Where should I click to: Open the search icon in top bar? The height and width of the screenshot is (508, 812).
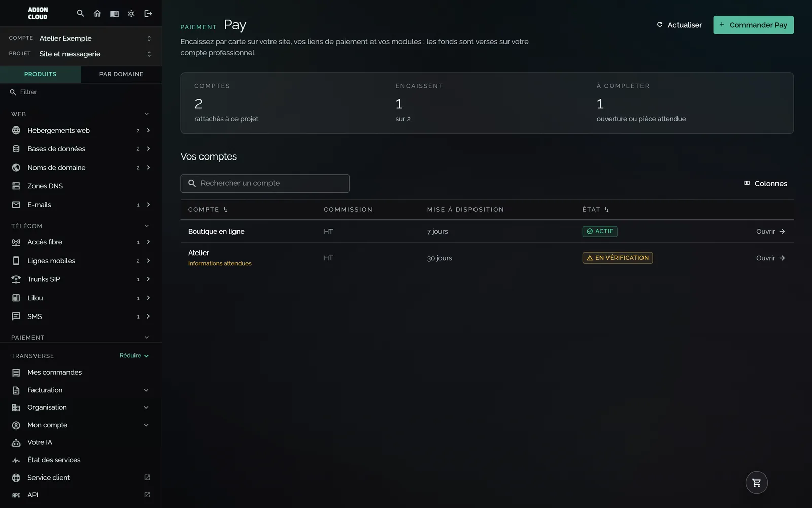80,13
